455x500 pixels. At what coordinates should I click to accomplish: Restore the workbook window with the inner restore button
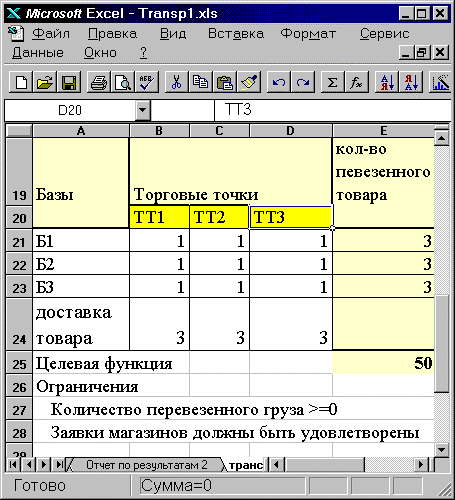tap(422, 53)
